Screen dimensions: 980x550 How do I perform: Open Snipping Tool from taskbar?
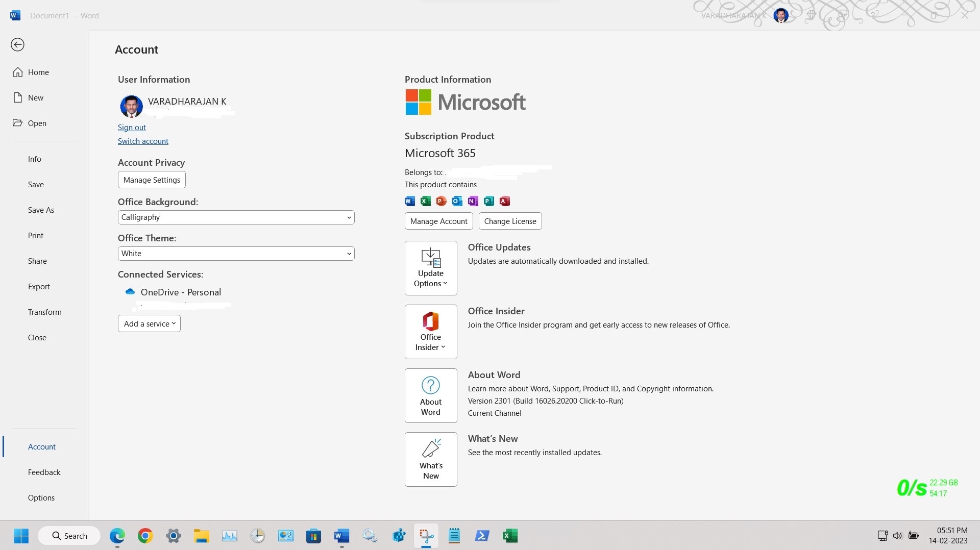click(426, 536)
